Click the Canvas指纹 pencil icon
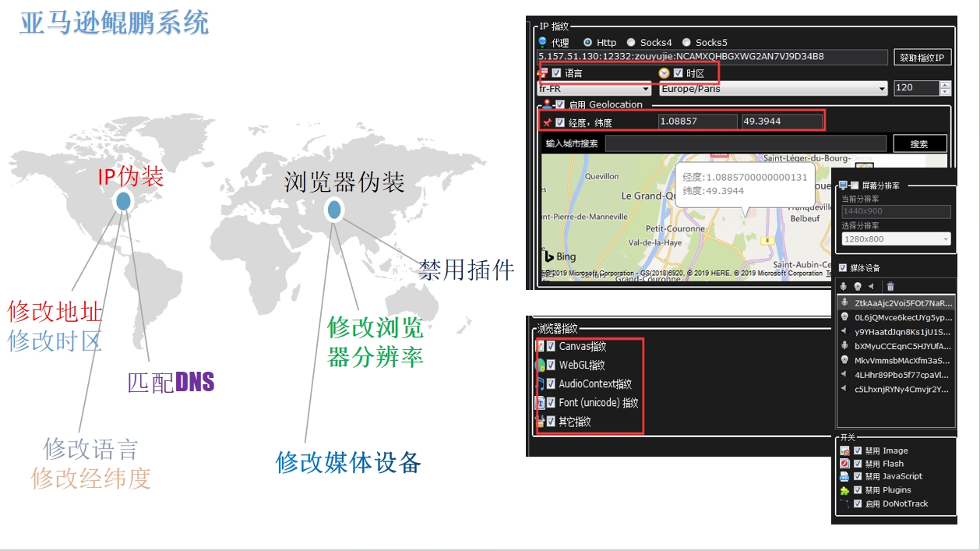The image size is (980, 551). coord(540,346)
